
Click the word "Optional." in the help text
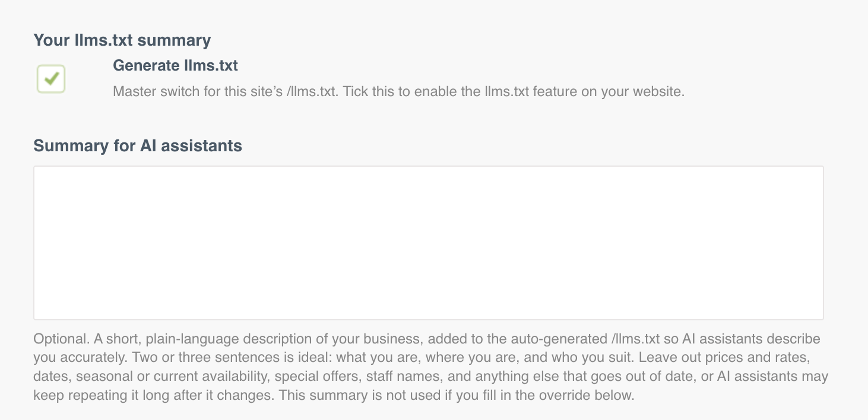(60, 339)
